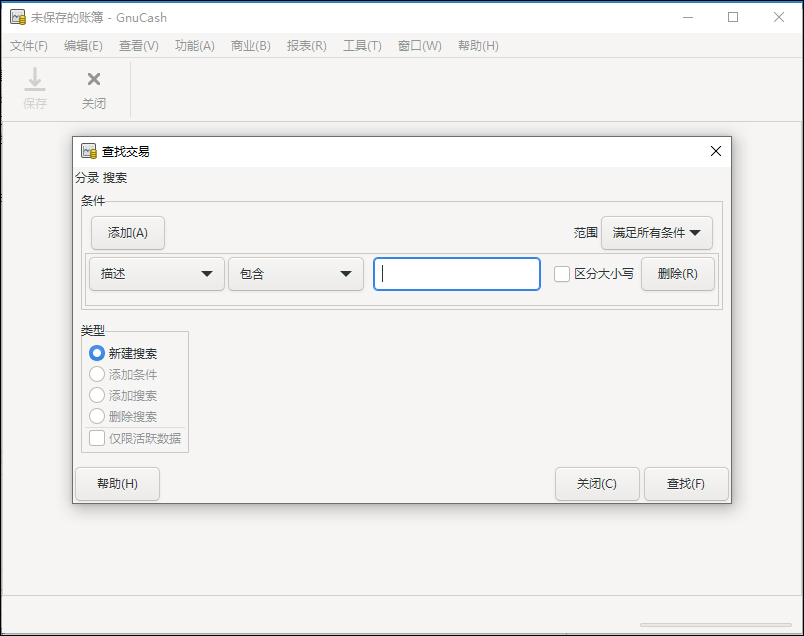
Task: Click the 查找(F) button
Action: 686,483
